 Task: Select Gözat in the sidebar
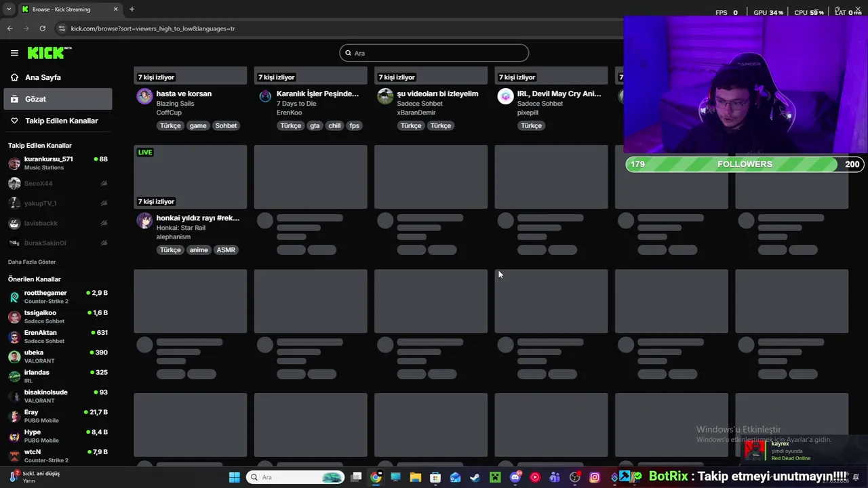[56, 99]
